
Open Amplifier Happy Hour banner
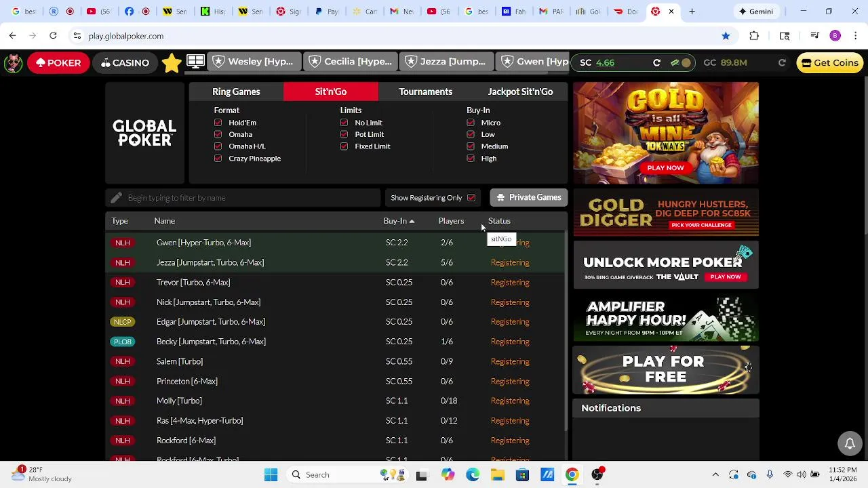click(x=666, y=317)
